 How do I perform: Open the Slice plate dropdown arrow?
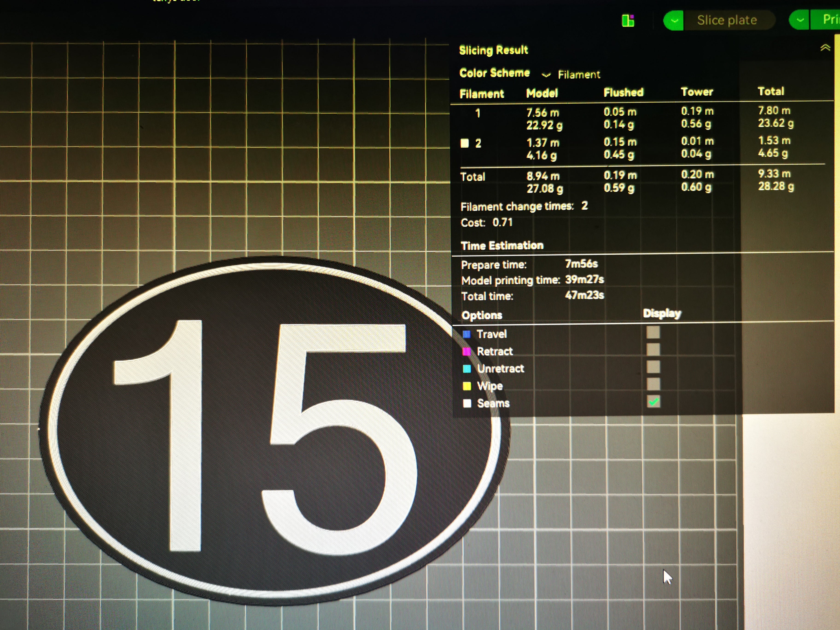click(x=674, y=20)
